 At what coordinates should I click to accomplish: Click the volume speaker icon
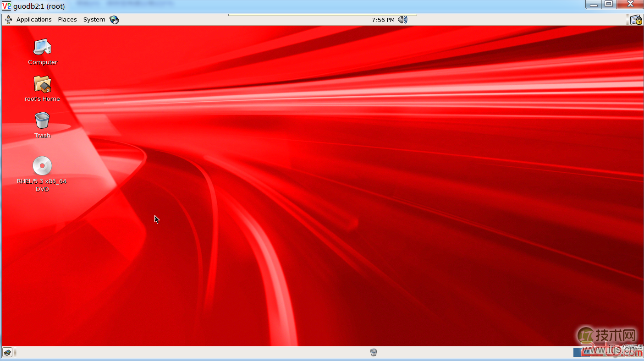pyautogui.click(x=402, y=20)
